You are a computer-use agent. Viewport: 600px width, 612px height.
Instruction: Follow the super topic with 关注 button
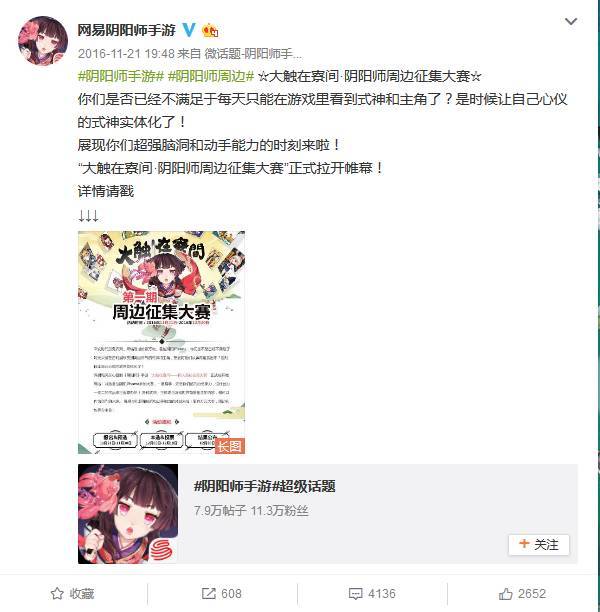[x=539, y=544]
